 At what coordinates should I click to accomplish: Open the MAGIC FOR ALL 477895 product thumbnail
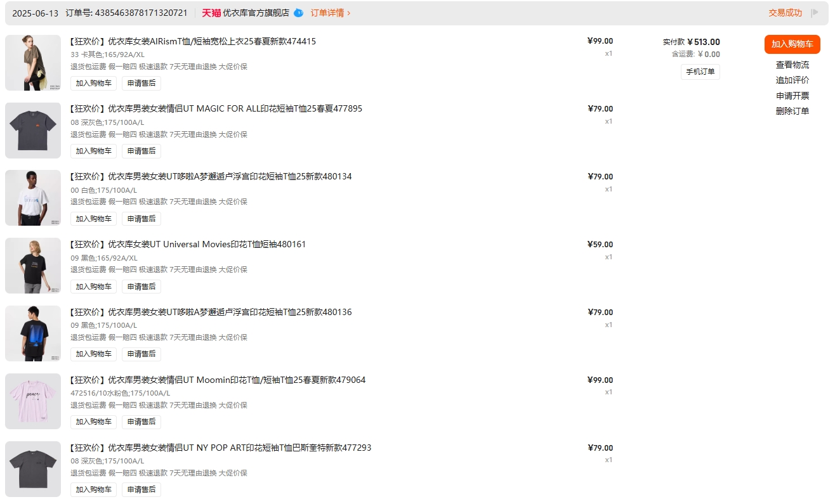click(x=33, y=131)
